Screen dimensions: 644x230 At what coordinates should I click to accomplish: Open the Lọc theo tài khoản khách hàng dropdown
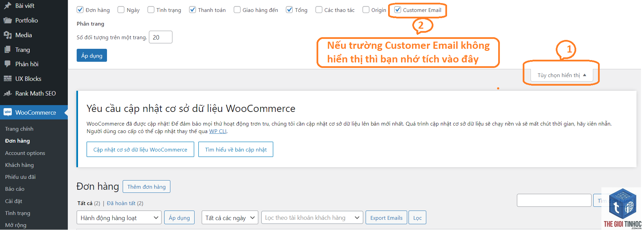312,218
